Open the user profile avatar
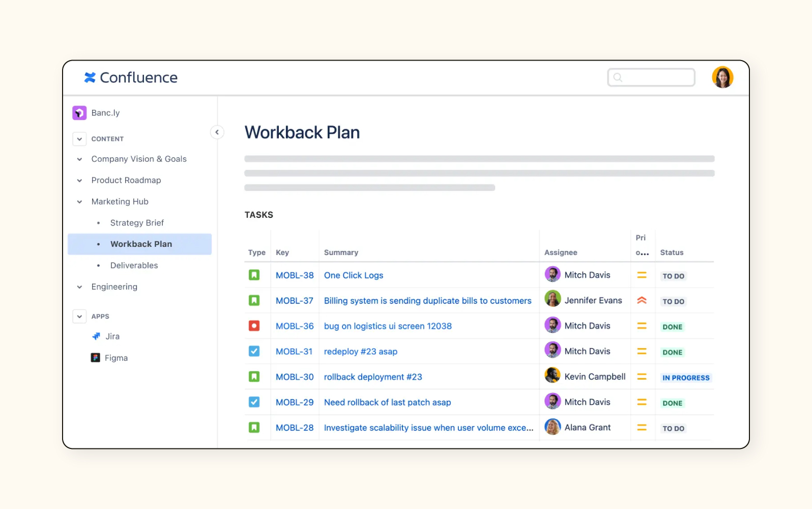Image resolution: width=812 pixels, height=509 pixels. click(x=722, y=77)
